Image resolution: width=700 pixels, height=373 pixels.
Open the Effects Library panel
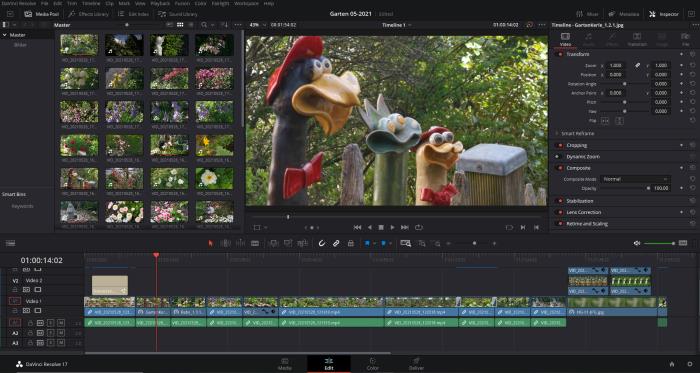coord(88,14)
